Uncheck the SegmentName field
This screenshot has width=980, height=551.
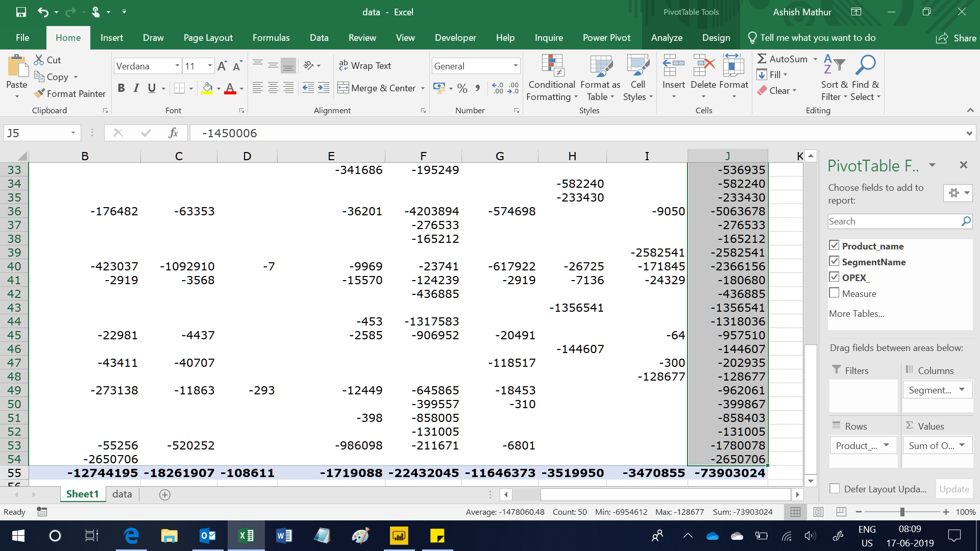834,262
